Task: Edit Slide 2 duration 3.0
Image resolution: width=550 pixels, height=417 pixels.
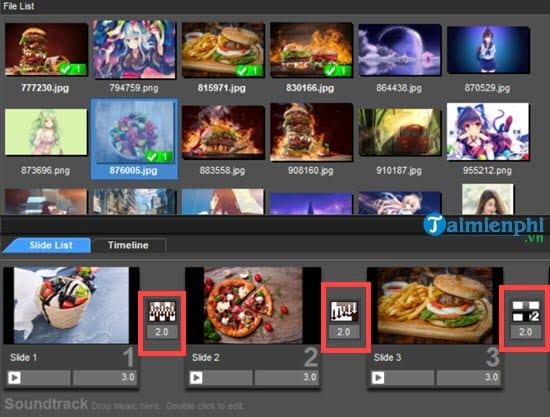Action: tap(287, 378)
